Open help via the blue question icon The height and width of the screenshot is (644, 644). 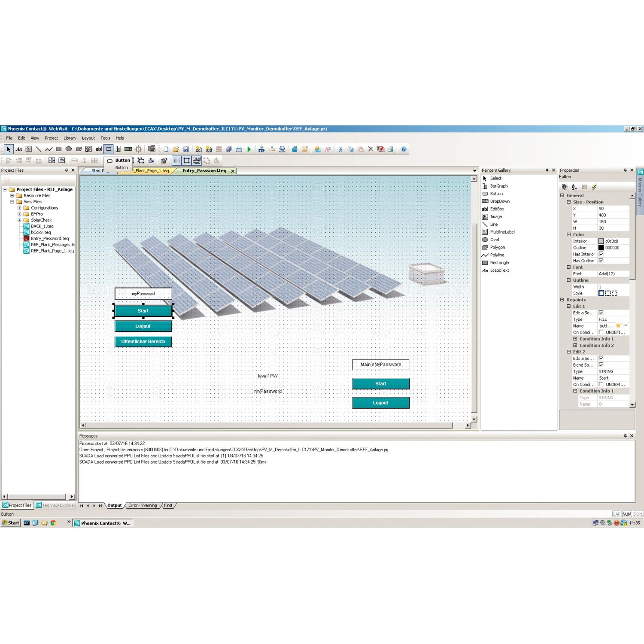point(404,149)
